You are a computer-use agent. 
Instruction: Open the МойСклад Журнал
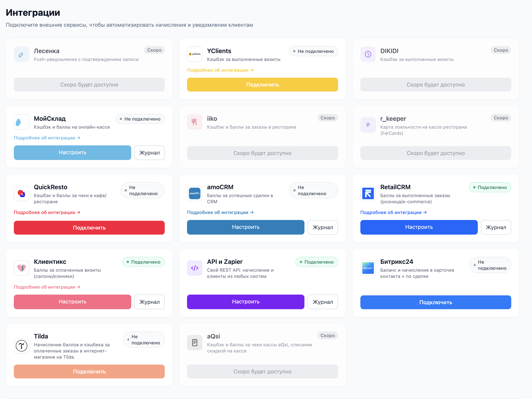click(149, 152)
